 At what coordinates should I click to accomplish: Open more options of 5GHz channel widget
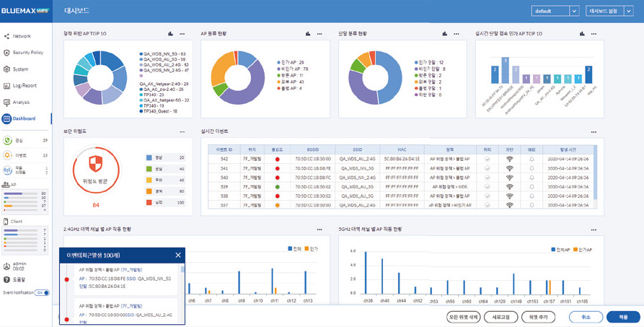point(594,229)
